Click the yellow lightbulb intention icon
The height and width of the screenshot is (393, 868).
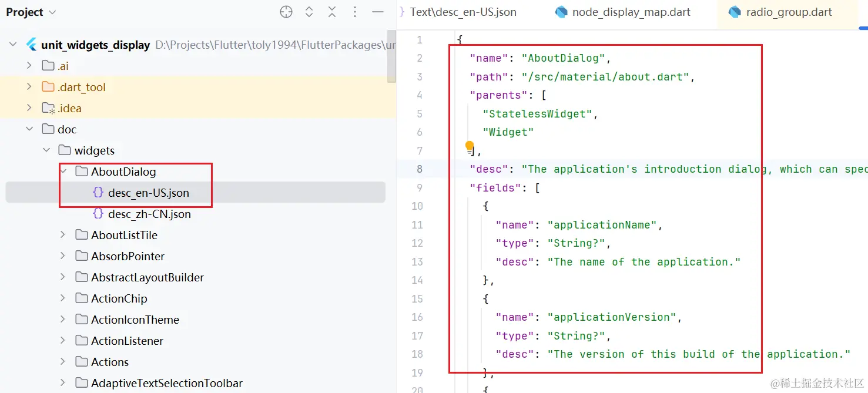tap(469, 146)
